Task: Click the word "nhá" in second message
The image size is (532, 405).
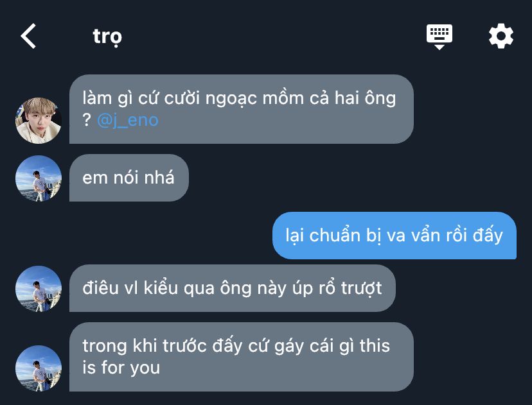Action: [159, 178]
